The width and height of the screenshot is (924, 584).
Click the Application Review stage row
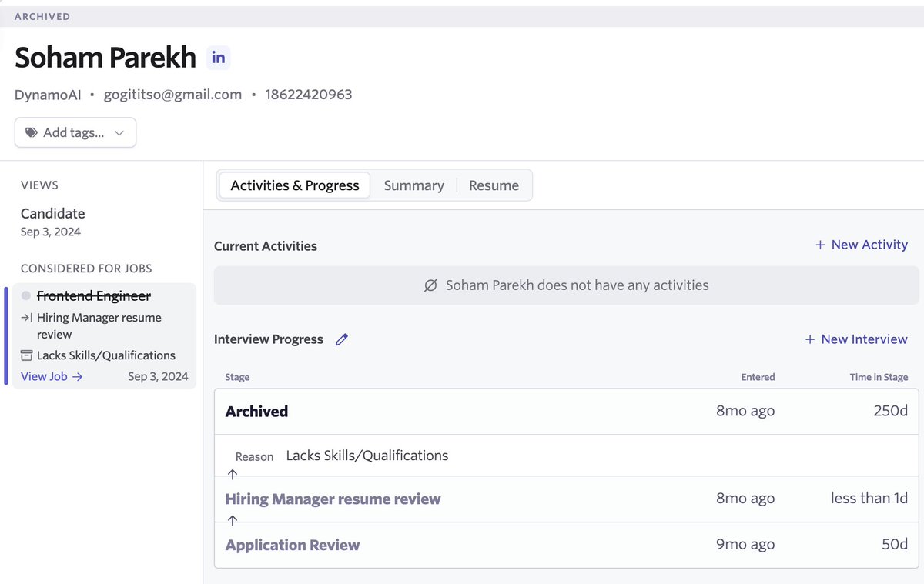click(567, 545)
